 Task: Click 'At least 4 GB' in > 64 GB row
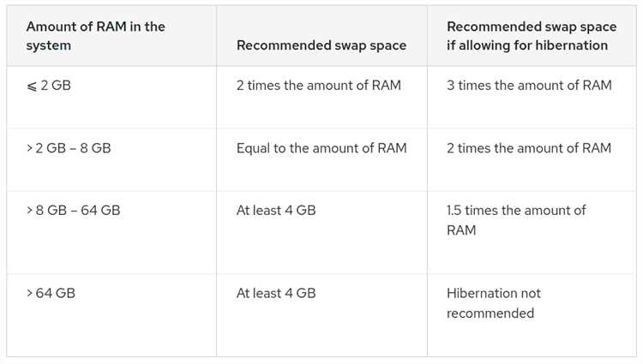click(x=276, y=293)
